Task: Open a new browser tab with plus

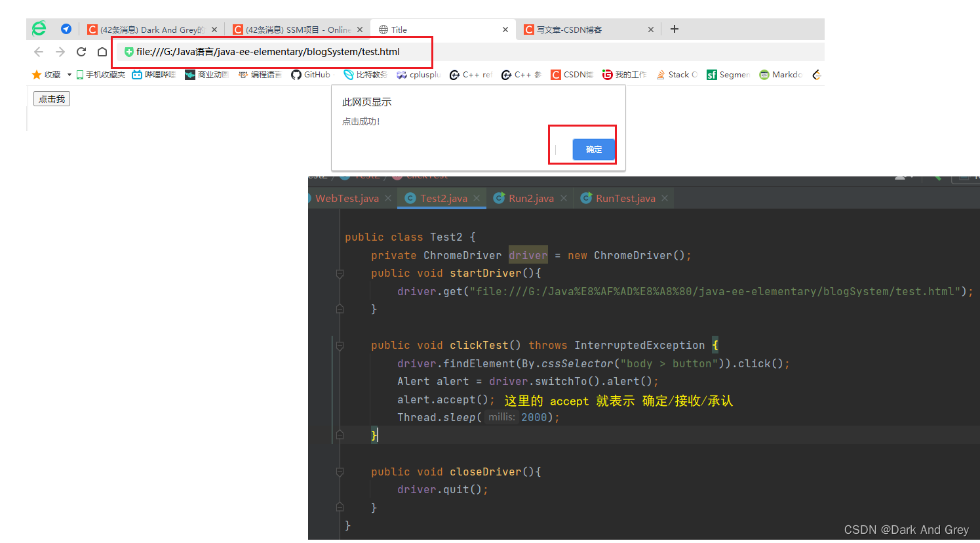Action: click(675, 29)
